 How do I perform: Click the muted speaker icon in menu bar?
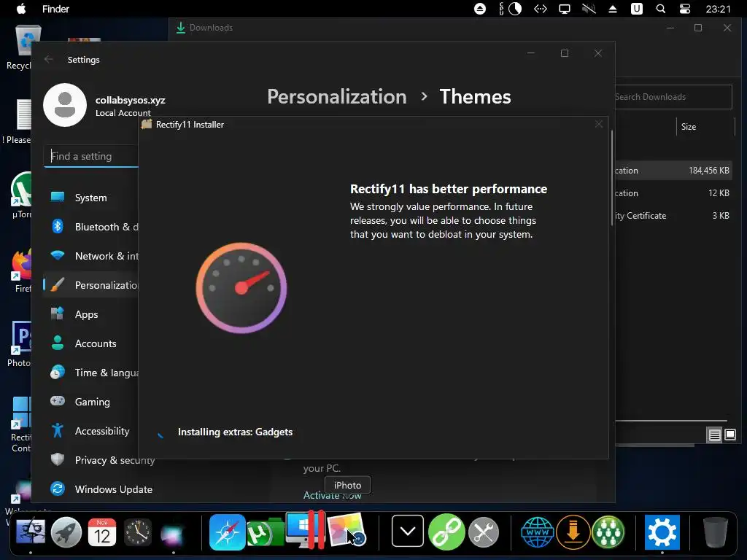coord(589,9)
